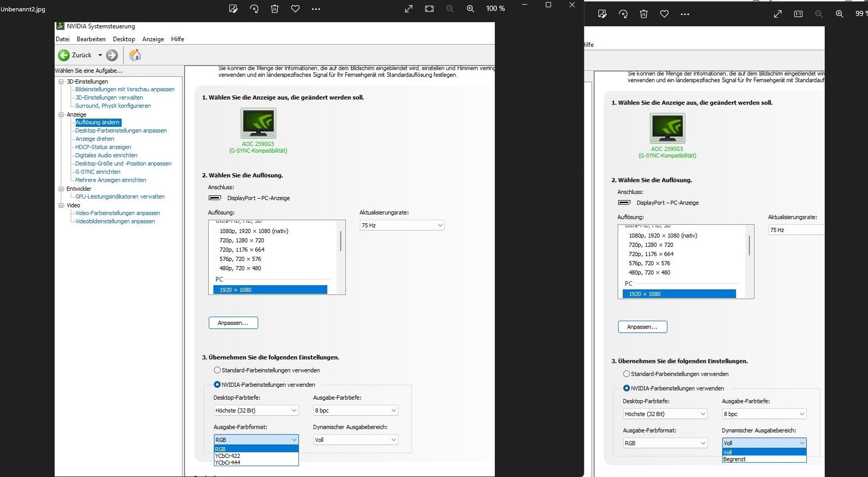The image size is (868, 477).
Task: Click fit-to-window icon in Unbenannt2.jpg window
Action: [x=429, y=9]
